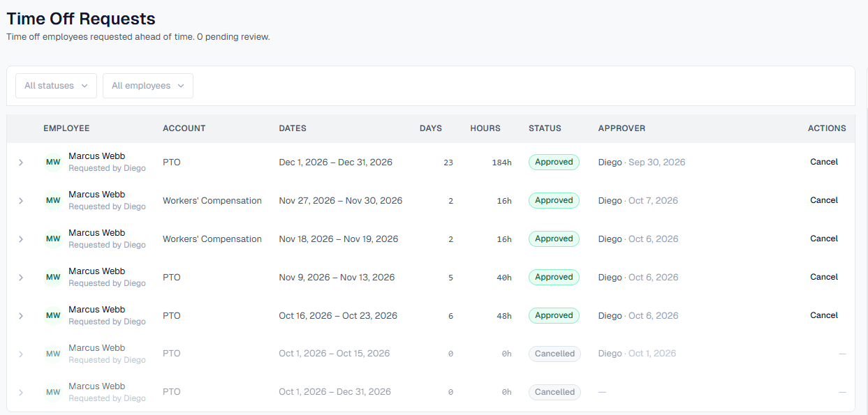Cancel the Nov 27 – Nov 30 Workers' Compensation request
The image size is (868, 415).
pos(824,200)
